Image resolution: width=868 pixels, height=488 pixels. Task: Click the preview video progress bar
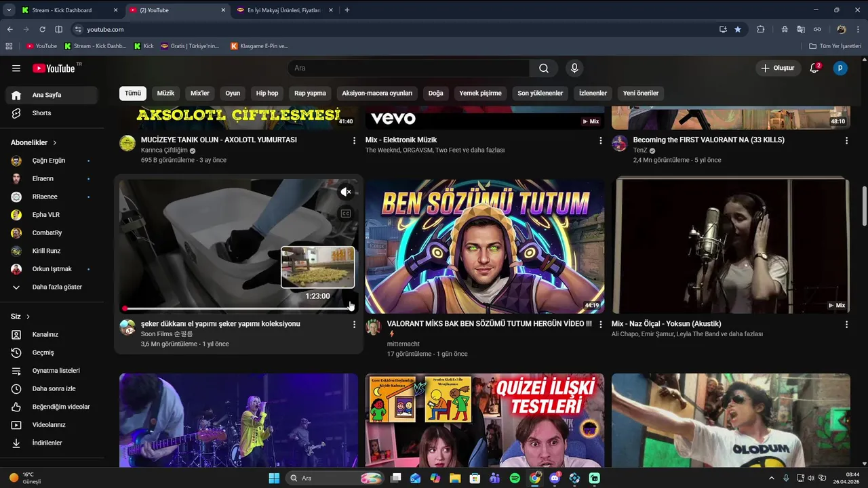coord(239,308)
